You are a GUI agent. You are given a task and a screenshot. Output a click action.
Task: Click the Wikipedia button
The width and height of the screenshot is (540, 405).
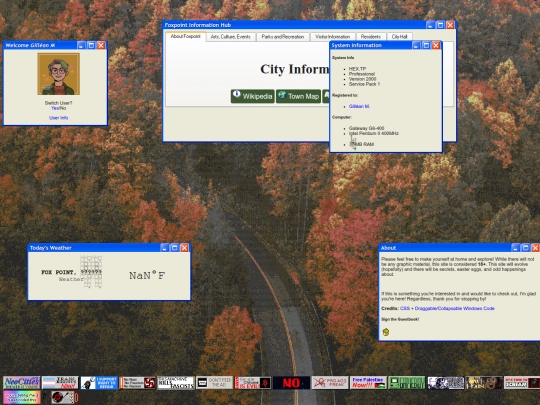[253, 96]
